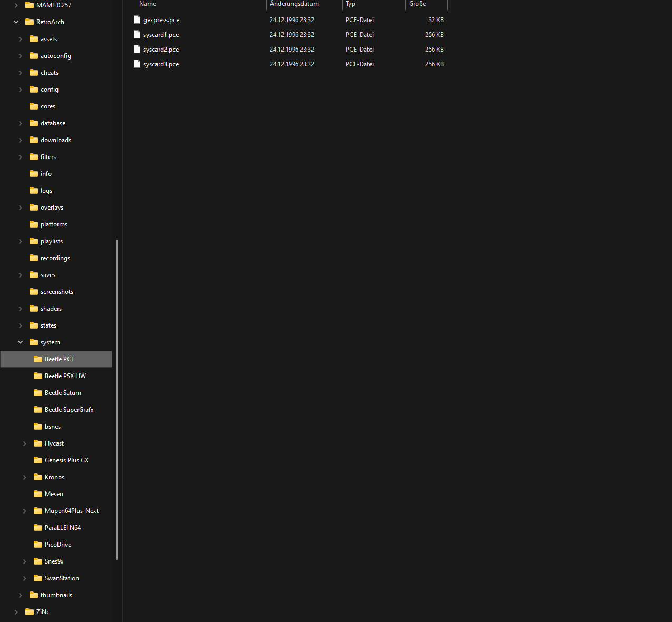Screen dimensions: 672x622
Task: Click the MAME 0.257 folder icon
Action: point(30,5)
